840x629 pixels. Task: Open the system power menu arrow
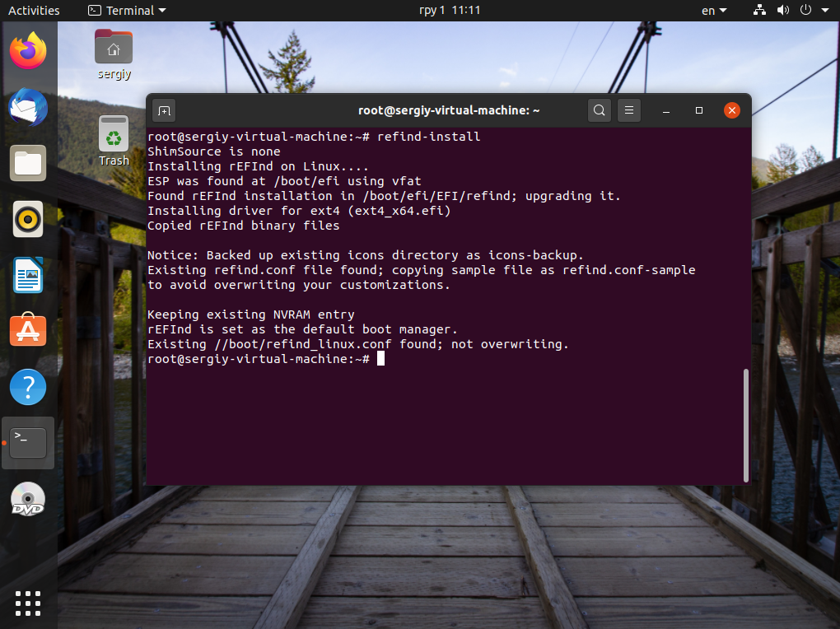point(825,10)
